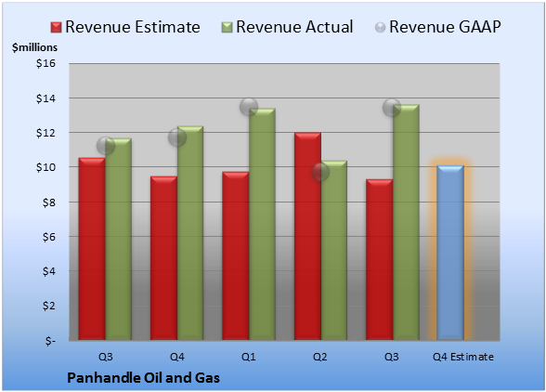This screenshot has height=392, width=546.
Task: Click the "$10" y-axis value
Action: pos(46,167)
